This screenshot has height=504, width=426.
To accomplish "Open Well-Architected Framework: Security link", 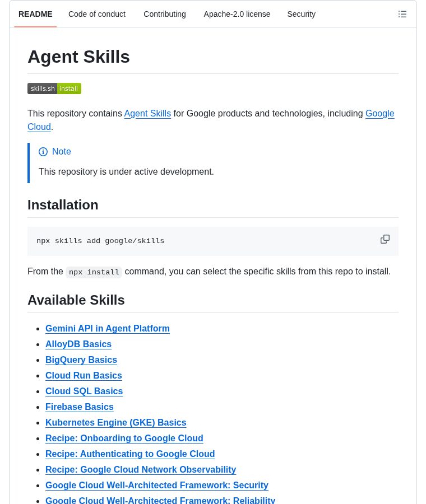I will [x=157, y=486].
